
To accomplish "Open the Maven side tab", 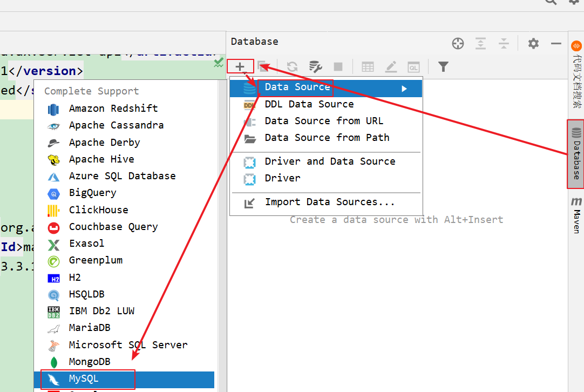I will pyautogui.click(x=576, y=214).
